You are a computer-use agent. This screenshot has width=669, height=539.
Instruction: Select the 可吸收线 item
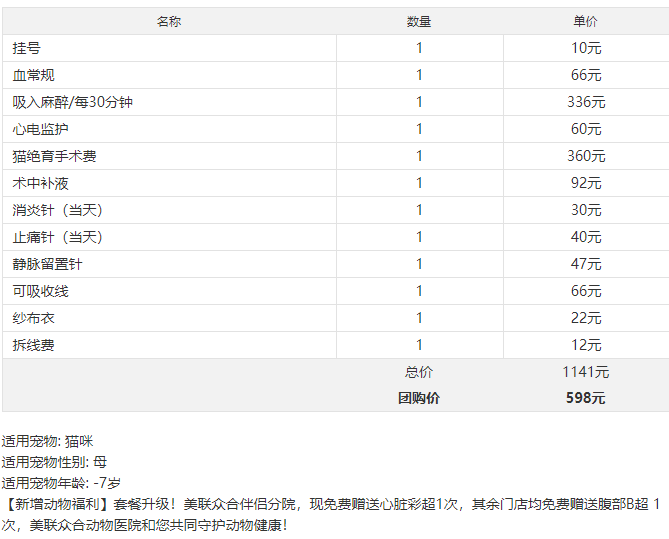pos(41,291)
